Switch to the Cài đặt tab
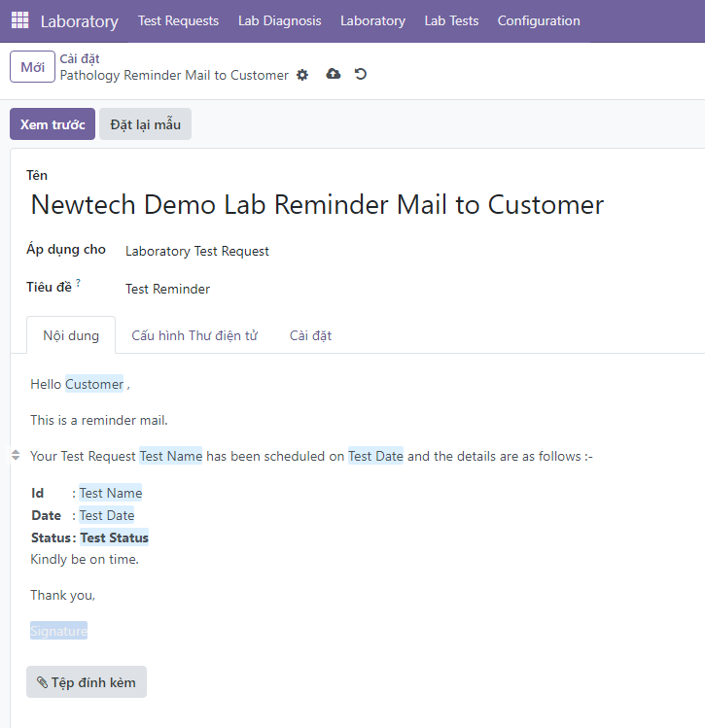705x728 pixels. click(310, 335)
